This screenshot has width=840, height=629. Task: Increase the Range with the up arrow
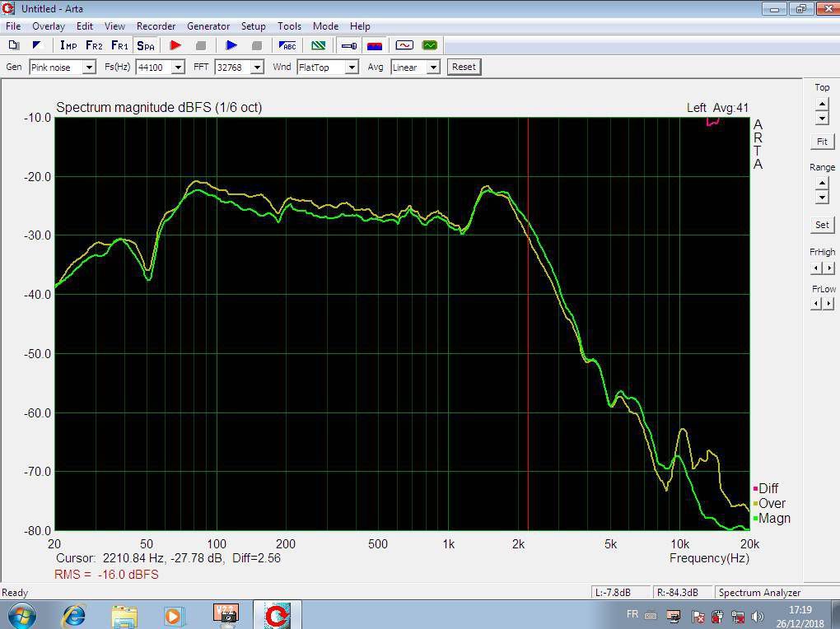823,184
